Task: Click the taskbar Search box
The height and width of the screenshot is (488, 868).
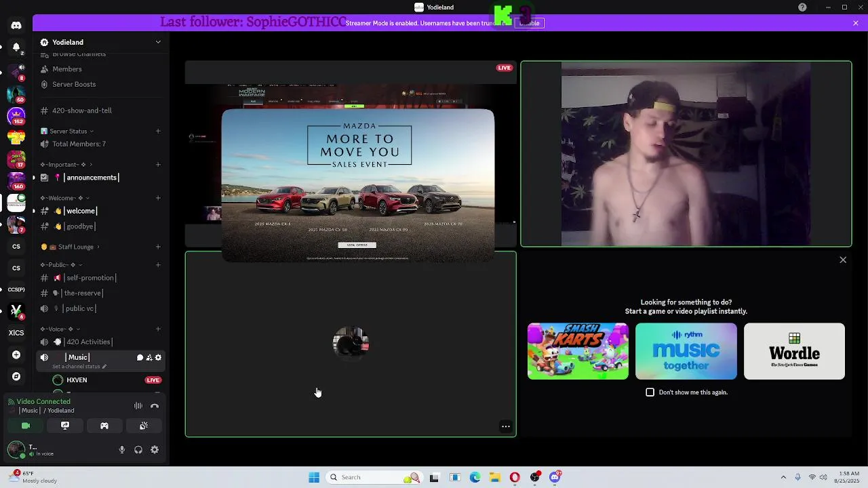Action: (374, 477)
